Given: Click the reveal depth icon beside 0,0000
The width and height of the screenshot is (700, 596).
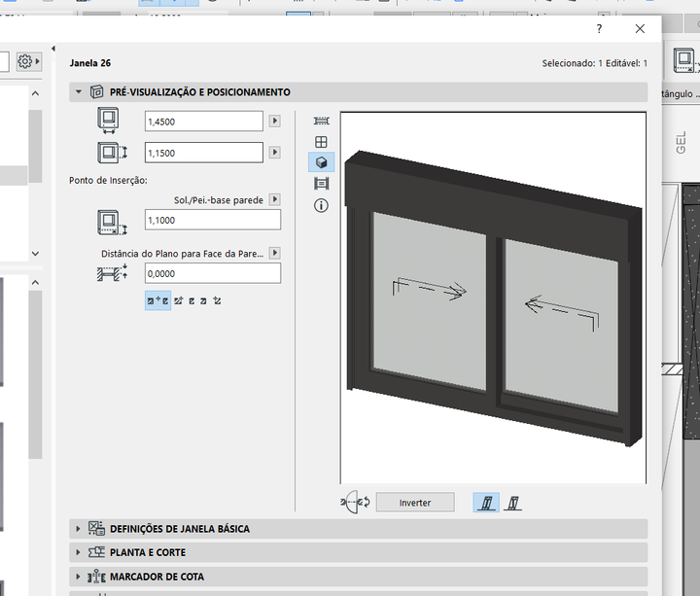Looking at the screenshot, I should pos(112,272).
